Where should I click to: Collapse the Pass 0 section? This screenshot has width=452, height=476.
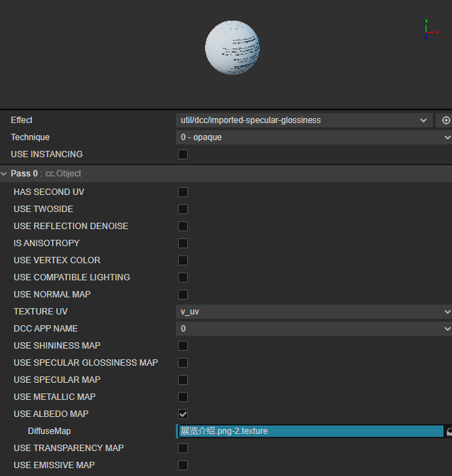point(4,174)
